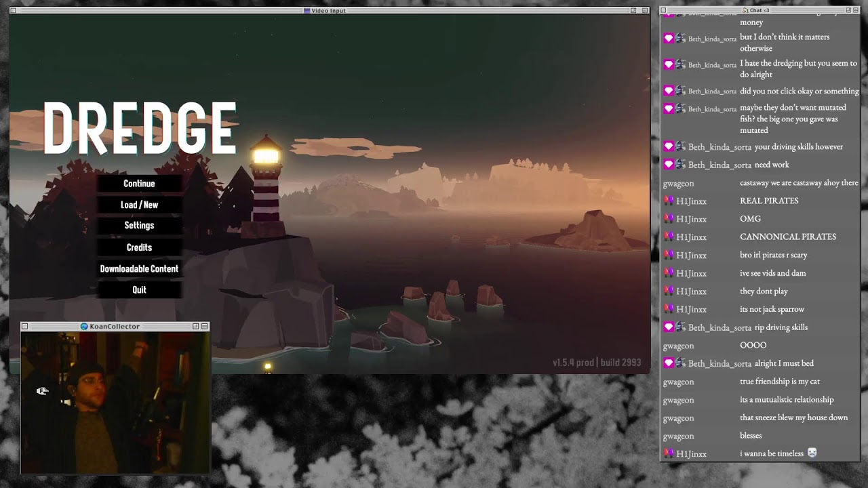Click the chat message "blesses"
868x488 pixels.
point(751,436)
